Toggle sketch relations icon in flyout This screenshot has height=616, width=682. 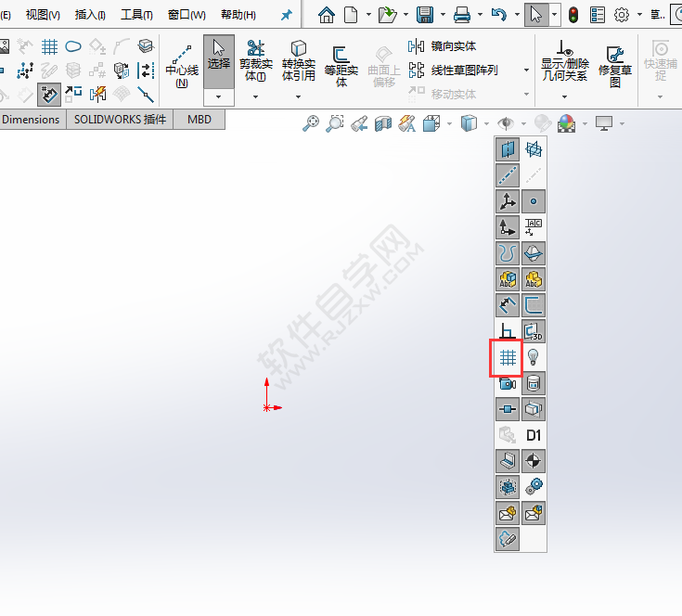click(508, 332)
